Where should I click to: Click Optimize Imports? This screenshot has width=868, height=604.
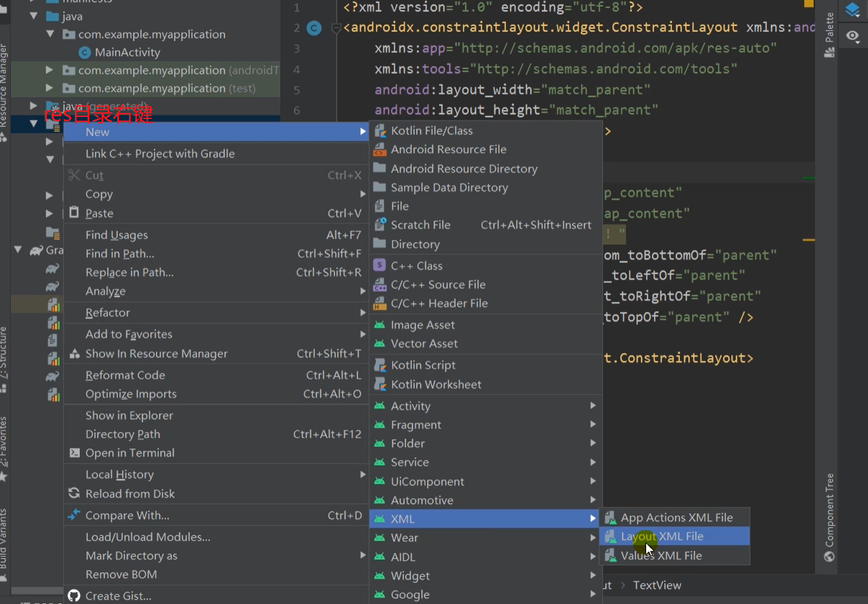[216, 394]
